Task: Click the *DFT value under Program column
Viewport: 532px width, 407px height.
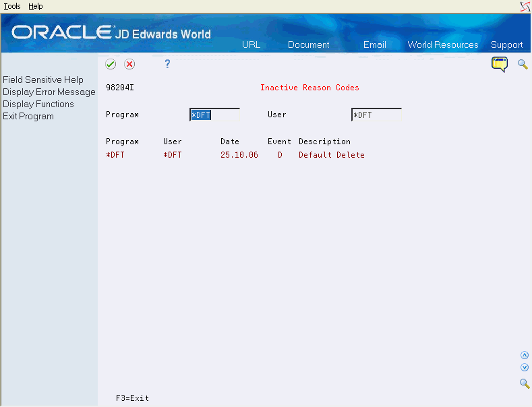Action: (x=115, y=155)
